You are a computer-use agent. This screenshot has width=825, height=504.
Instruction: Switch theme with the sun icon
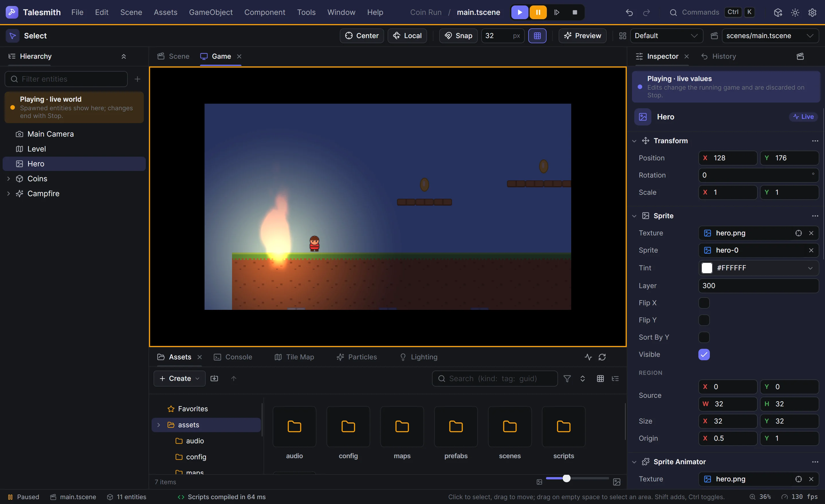tap(795, 12)
